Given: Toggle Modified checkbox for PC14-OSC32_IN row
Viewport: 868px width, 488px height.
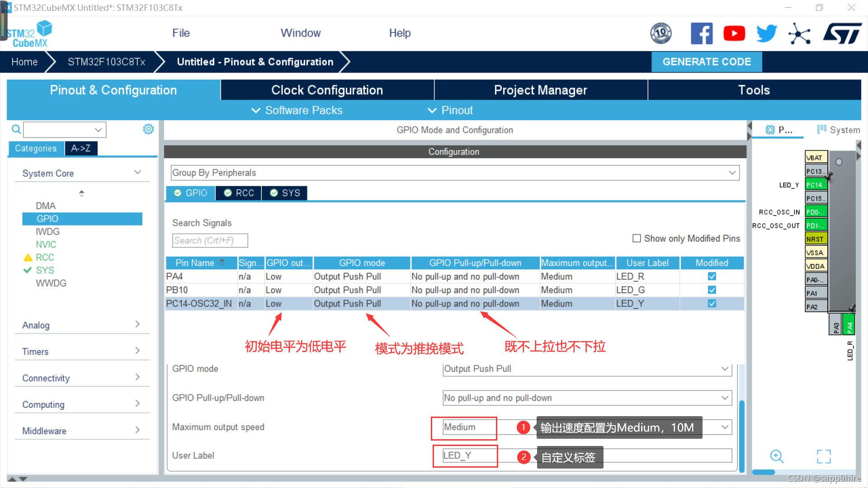Looking at the screenshot, I should 712,303.
